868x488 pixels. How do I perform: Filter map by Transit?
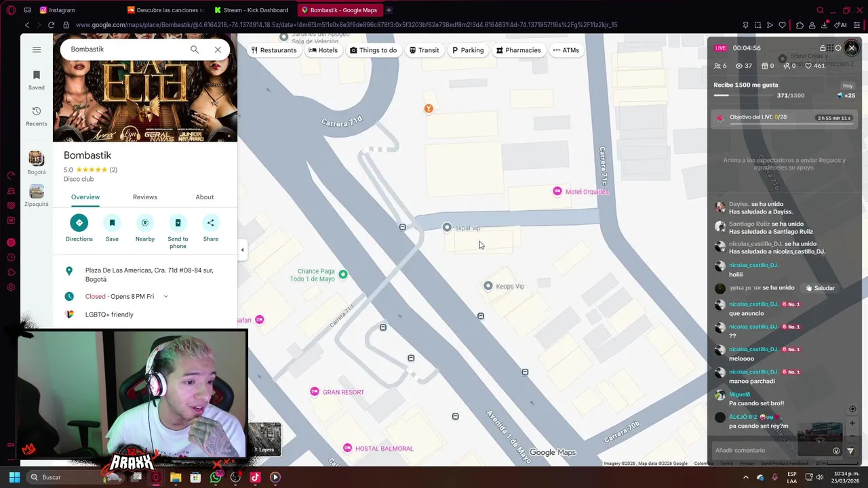point(425,50)
